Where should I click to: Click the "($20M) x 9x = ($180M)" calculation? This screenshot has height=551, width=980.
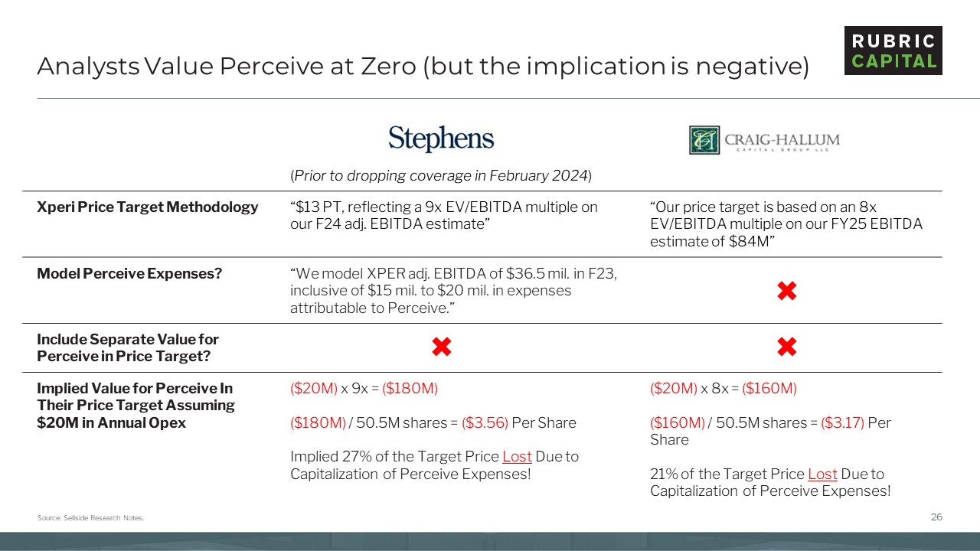coord(364,389)
